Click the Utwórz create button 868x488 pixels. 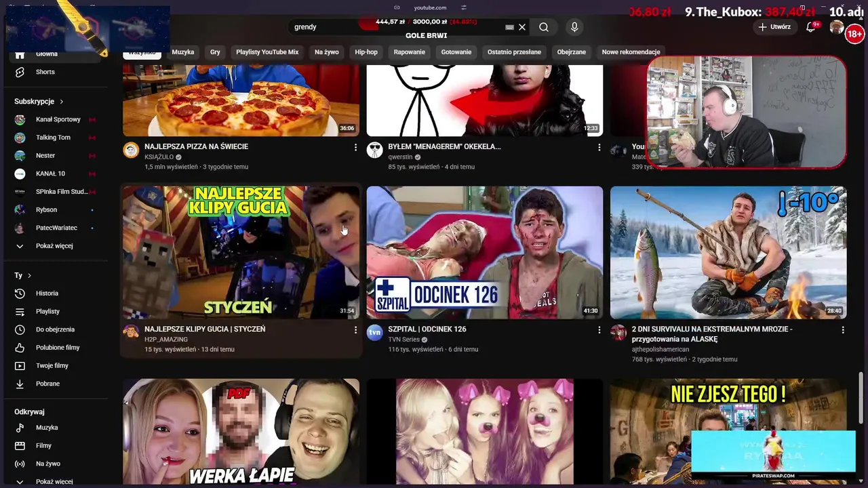(774, 27)
